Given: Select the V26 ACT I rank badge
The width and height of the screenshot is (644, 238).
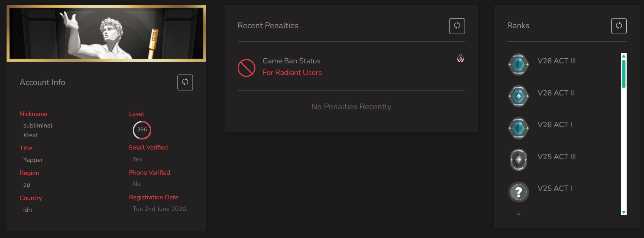Looking at the screenshot, I should (x=519, y=128).
